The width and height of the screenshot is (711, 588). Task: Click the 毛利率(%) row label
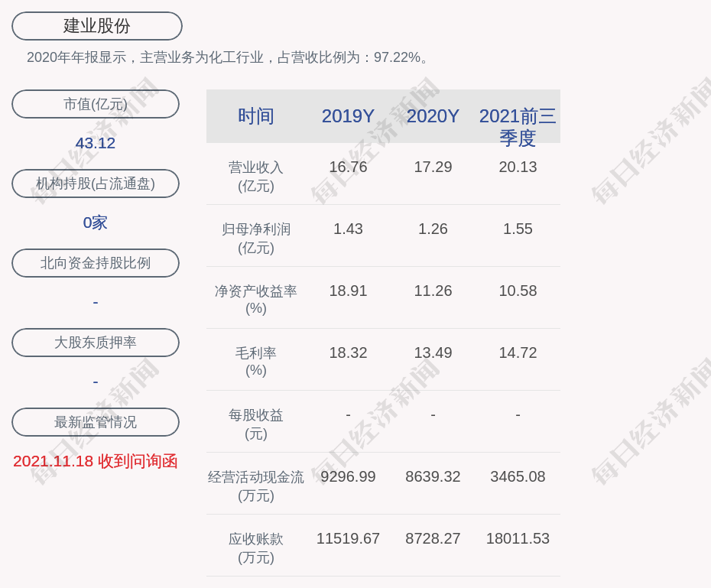[256, 362]
